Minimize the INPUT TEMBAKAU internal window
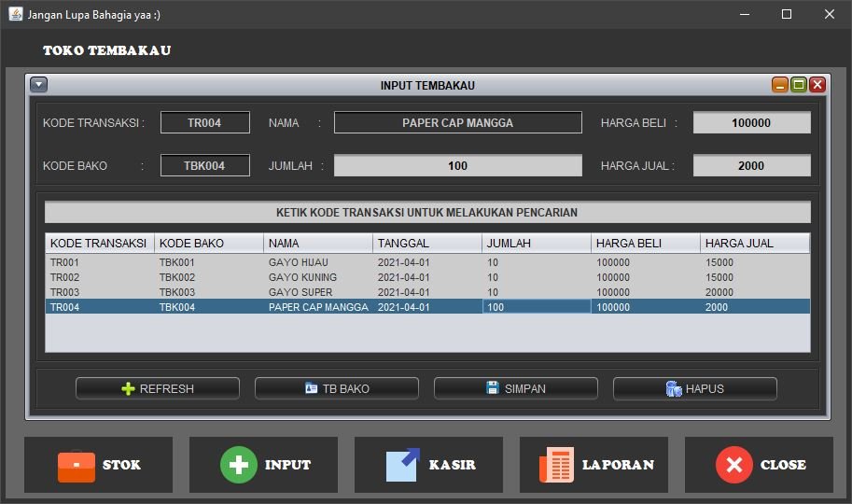This screenshot has height=504, width=852. click(779, 85)
